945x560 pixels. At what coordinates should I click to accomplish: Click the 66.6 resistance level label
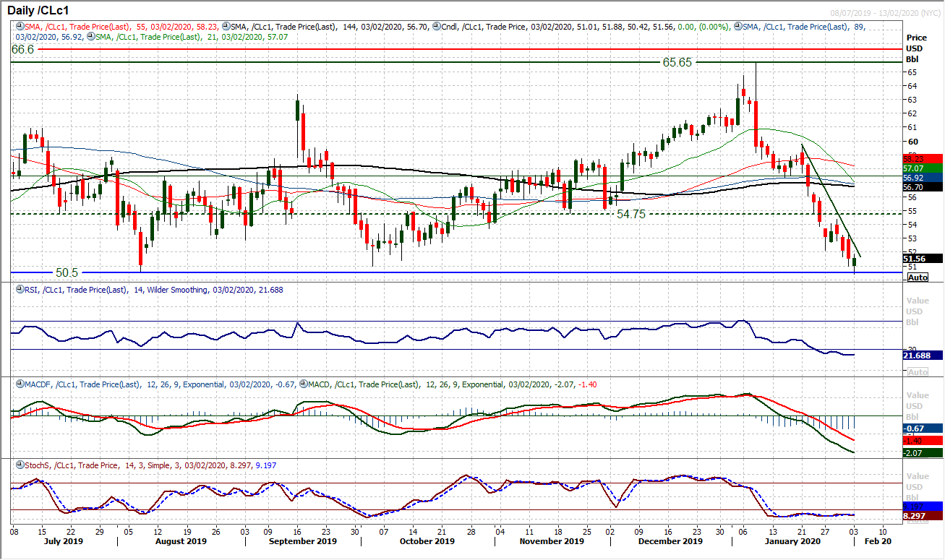23,49
